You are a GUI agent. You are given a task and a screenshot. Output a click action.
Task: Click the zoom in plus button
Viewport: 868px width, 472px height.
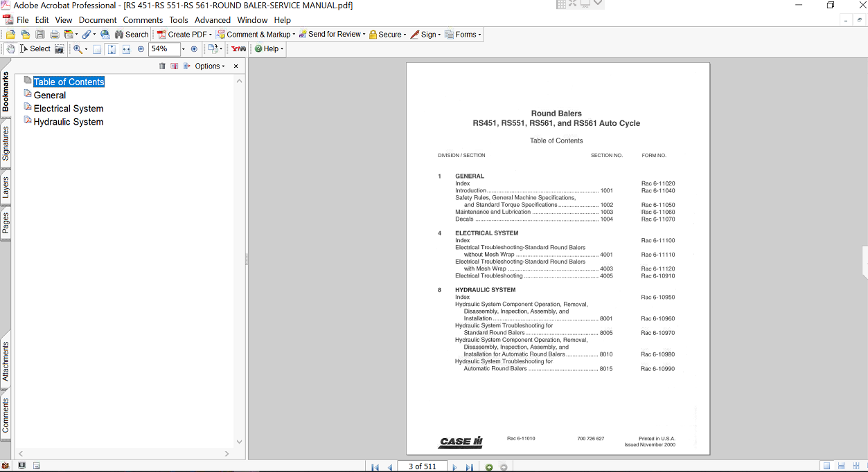tap(194, 49)
